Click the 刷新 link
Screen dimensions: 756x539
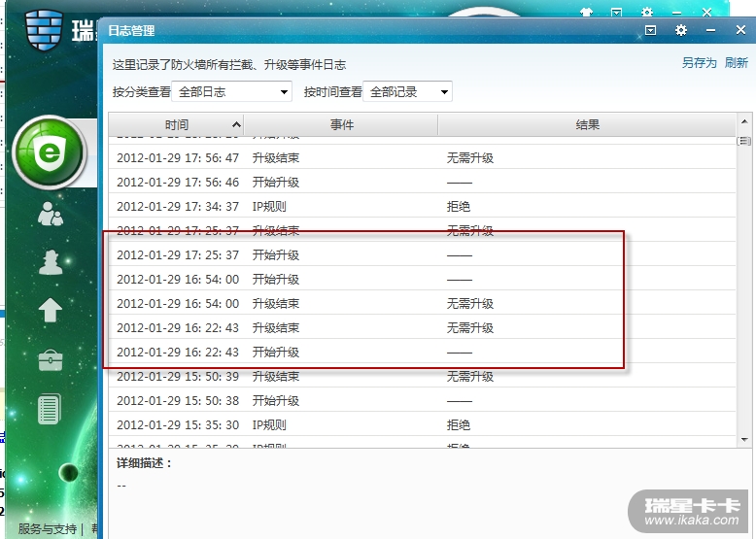(x=737, y=62)
